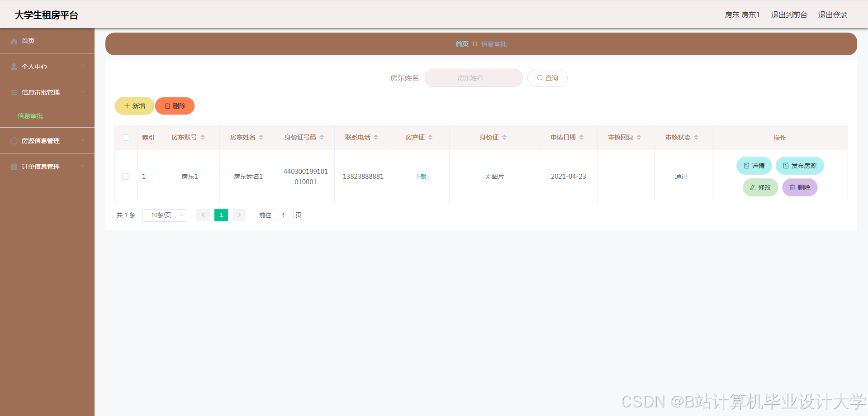Go to next page arrow

(239, 215)
